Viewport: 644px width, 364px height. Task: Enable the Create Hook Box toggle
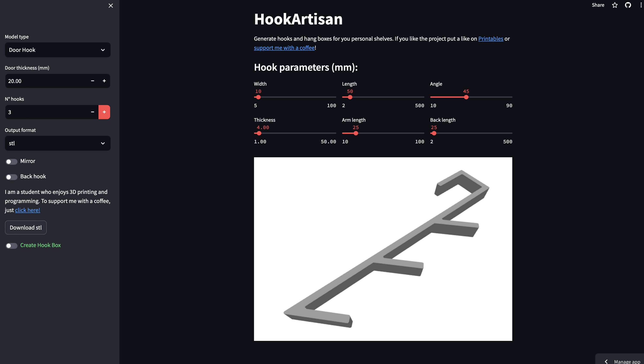[x=11, y=246]
